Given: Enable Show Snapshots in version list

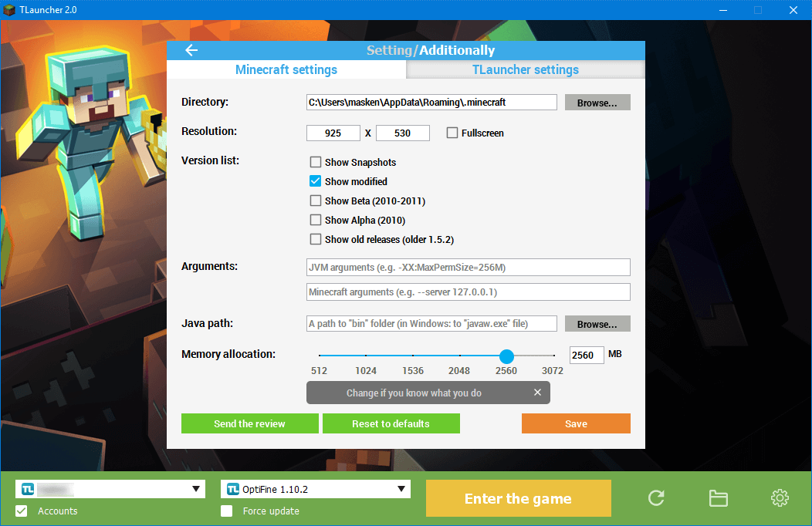Looking at the screenshot, I should click(316, 162).
